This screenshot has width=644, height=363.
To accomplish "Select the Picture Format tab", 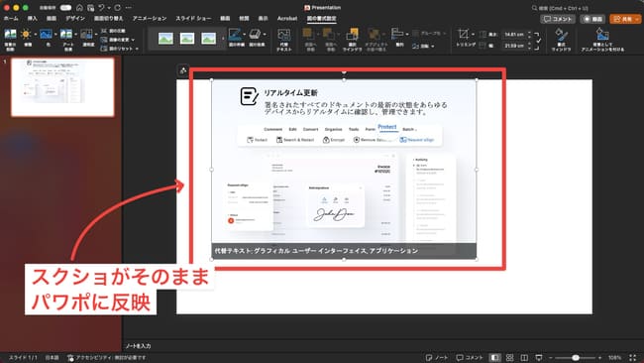I will pyautogui.click(x=322, y=19).
